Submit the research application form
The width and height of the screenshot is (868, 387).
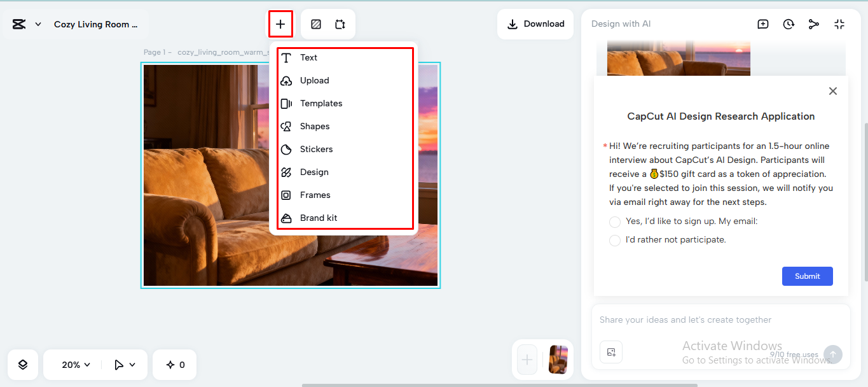click(807, 276)
